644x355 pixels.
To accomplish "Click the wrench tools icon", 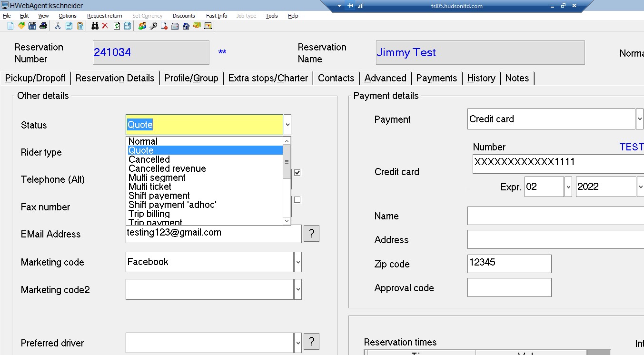I will (x=153, y=26).
